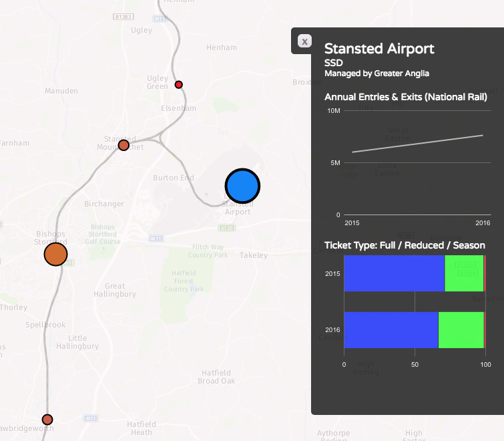
Task: Click the Elsenham red station dot
Action: (x=179, y=85)
